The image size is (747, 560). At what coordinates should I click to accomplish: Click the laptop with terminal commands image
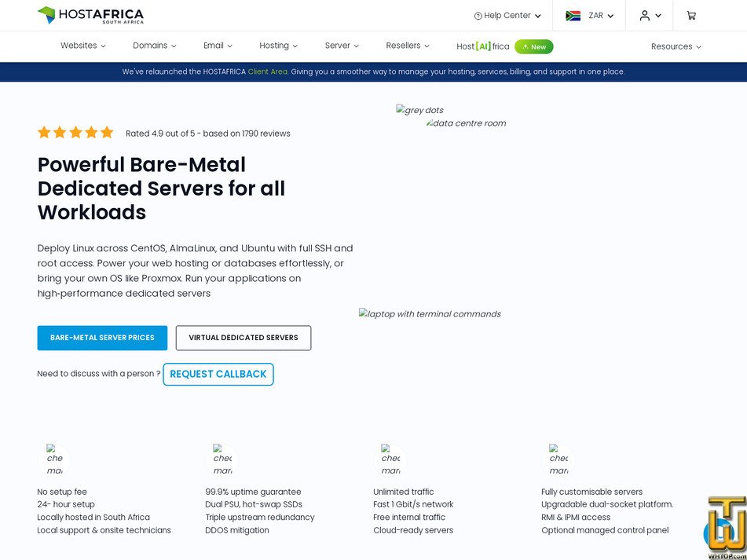pos(430,314)
